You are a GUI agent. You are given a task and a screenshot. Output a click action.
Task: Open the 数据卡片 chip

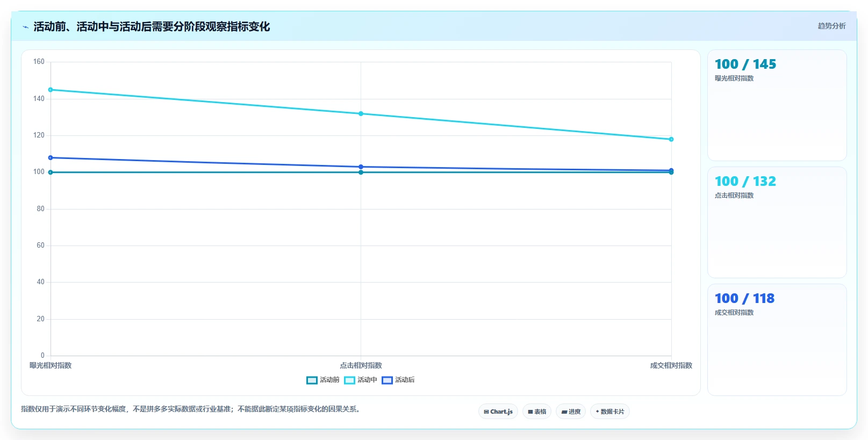click(610, 412)
